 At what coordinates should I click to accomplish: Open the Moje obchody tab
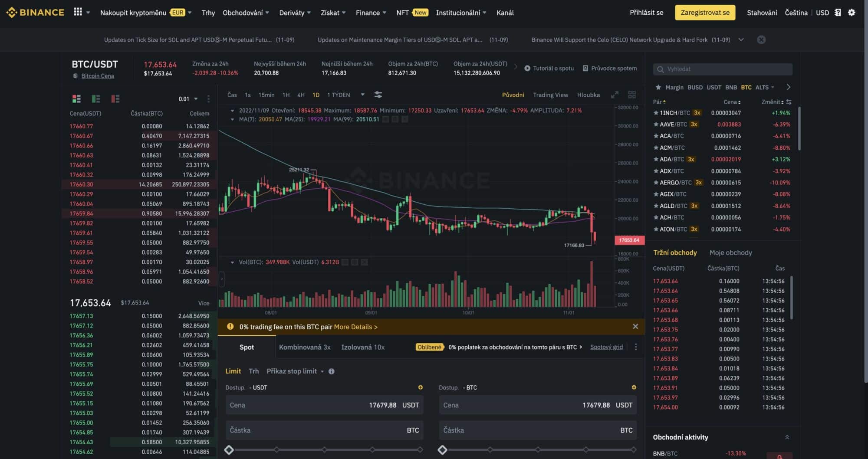(730, 252)
